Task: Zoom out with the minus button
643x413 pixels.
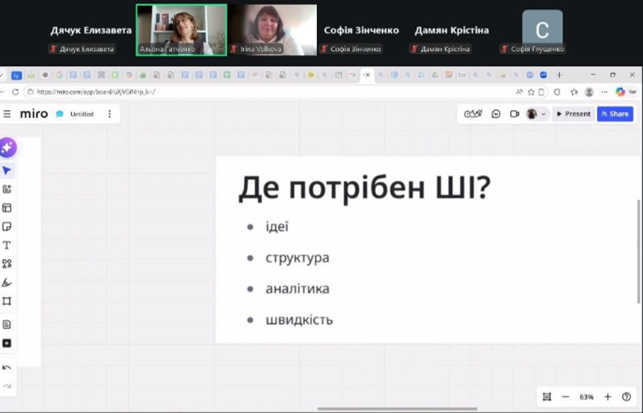Action: click(565, 397)
